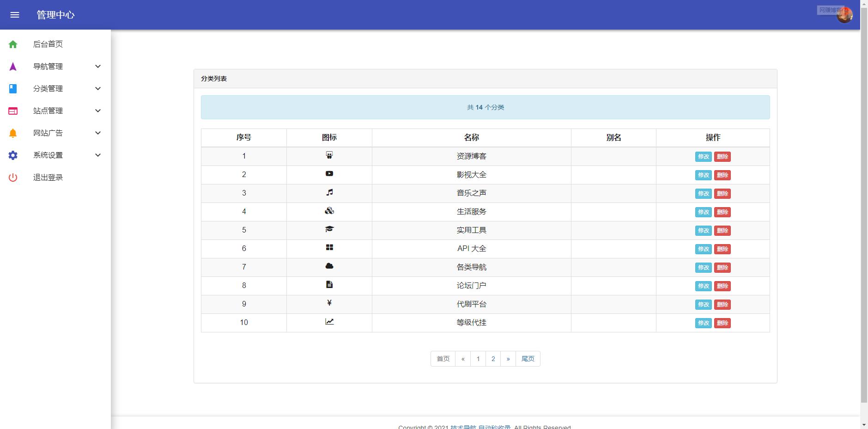Open 站点管理 menu item

[55, 111]
